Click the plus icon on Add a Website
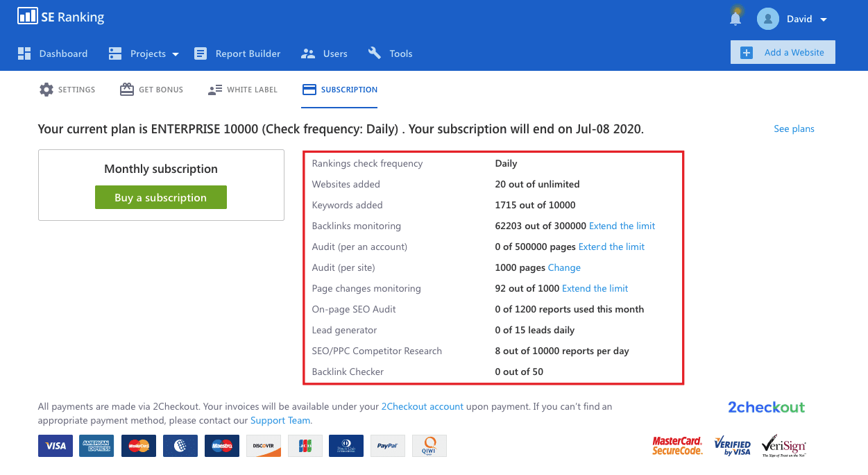This screenshot has width=868, height=475. point(747,52)
